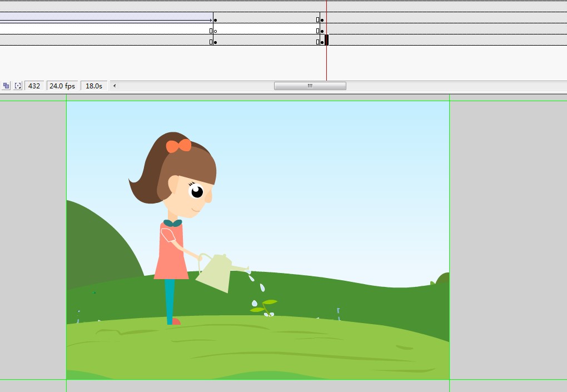Image resolution: width=567 pixels, height=392 pixels.
Task: Click the Edit Multiple Frames icon
Action: click(6, 86)
